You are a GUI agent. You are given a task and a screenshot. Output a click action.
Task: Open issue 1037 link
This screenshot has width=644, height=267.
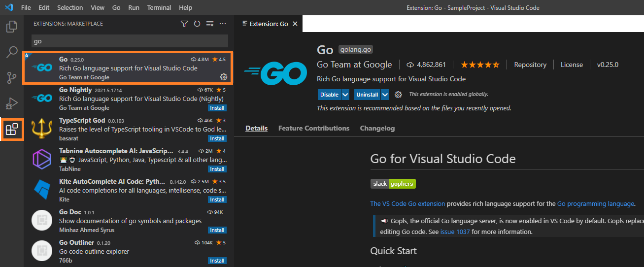[x=455, y=232]
